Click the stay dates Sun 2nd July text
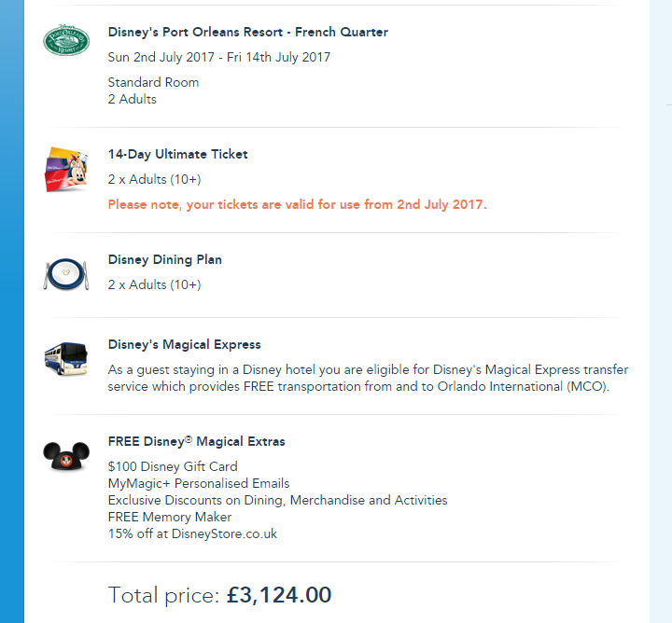The image size is (672, 623). click(x=218, y=57)
